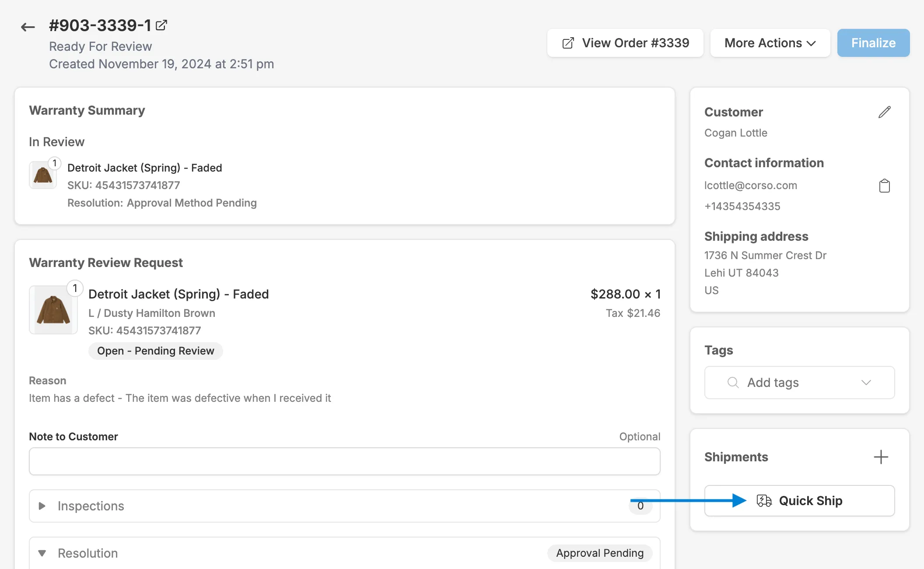Viewport: 924px width, 569px height.
Task: Click the search icon in Add tags
Action: tap(733, 383)
